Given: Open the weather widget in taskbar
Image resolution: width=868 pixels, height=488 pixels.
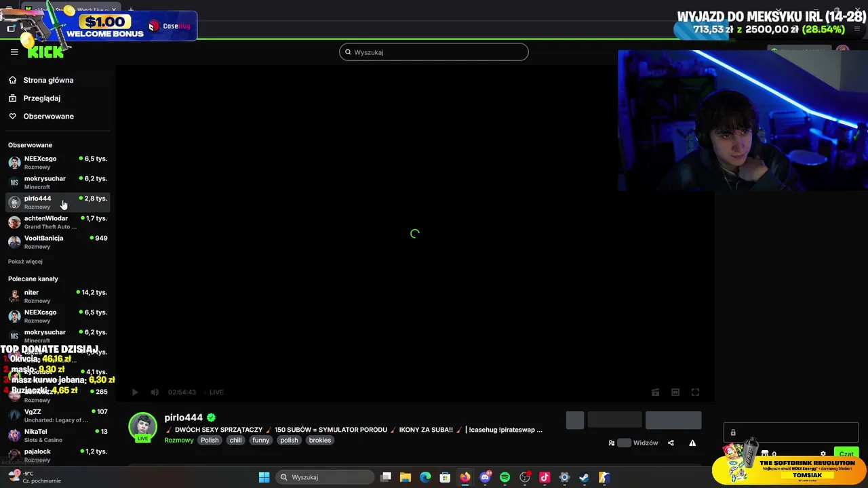Looking at the screenshot, I should click(x=34, y=477).
